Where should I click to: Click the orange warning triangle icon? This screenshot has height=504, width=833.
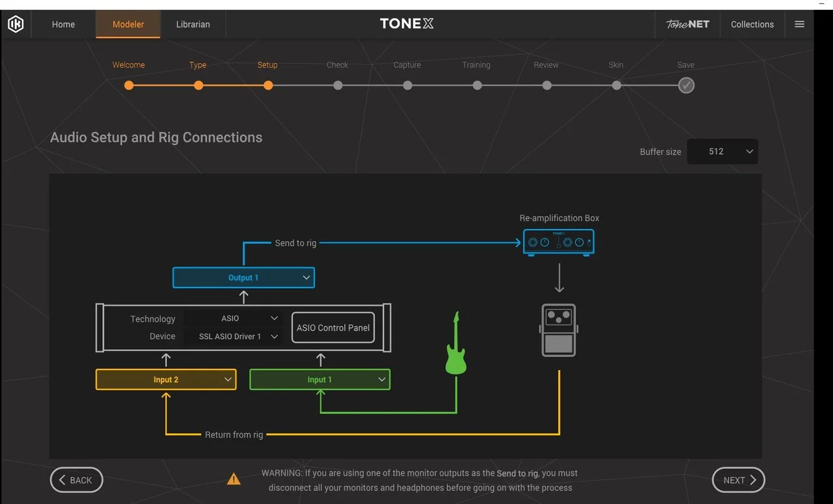(234, 479)
